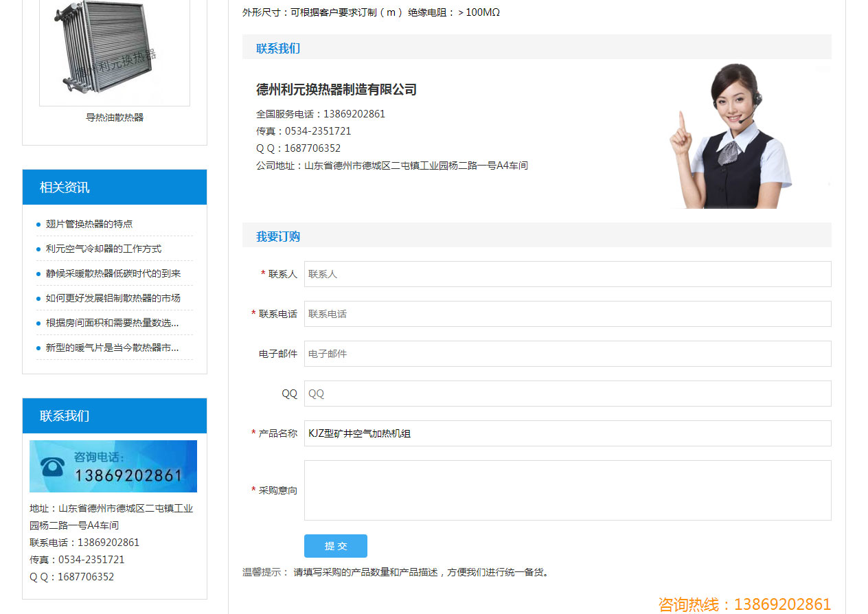The image size is (868, 614).
Task: Open article 静候采暖散热器低碳时代的到来
Action: click(113, 273)
